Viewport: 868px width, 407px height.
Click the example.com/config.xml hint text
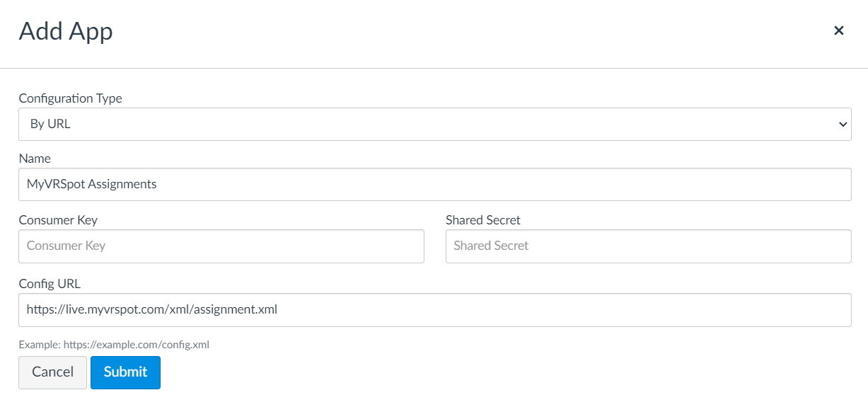[x=114, y=345]
